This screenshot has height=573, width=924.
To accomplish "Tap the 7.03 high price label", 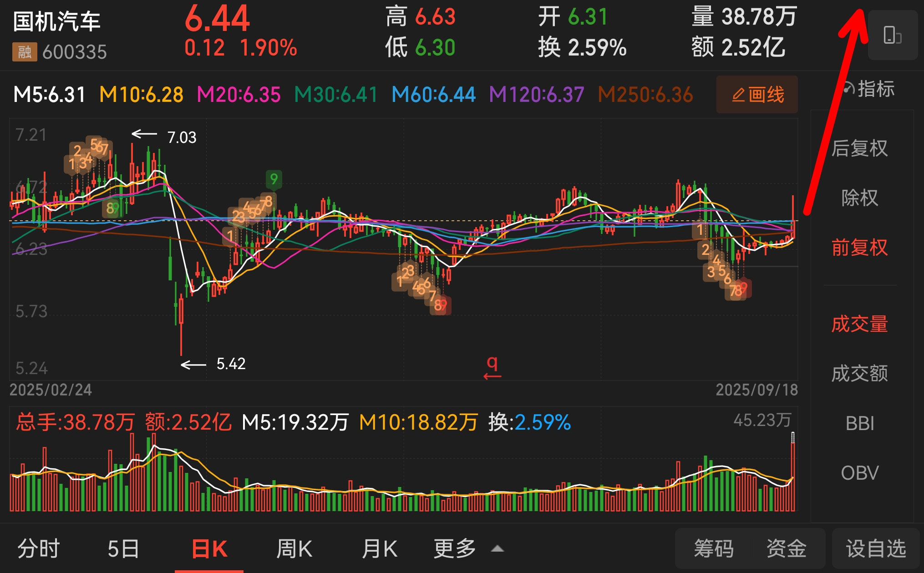I will pos(182,137).
